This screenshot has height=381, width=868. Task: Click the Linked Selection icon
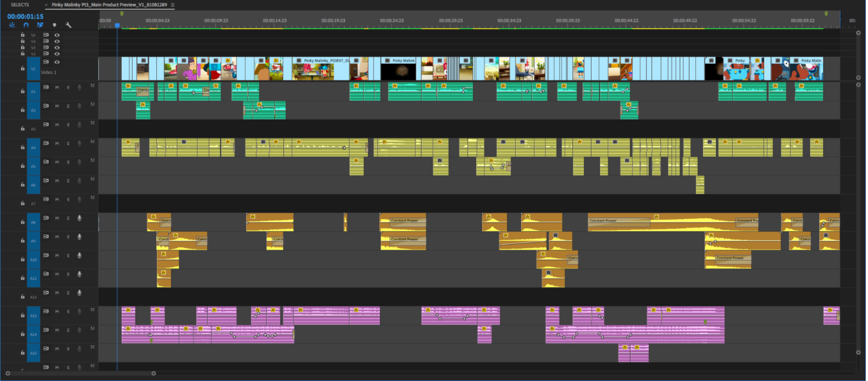(x=40, y=25)
